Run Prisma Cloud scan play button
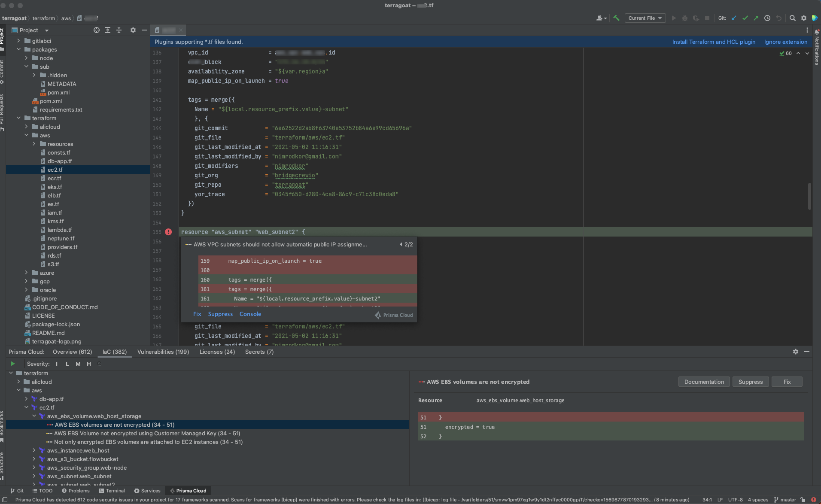The image size is (821, 504). (13, 364)
